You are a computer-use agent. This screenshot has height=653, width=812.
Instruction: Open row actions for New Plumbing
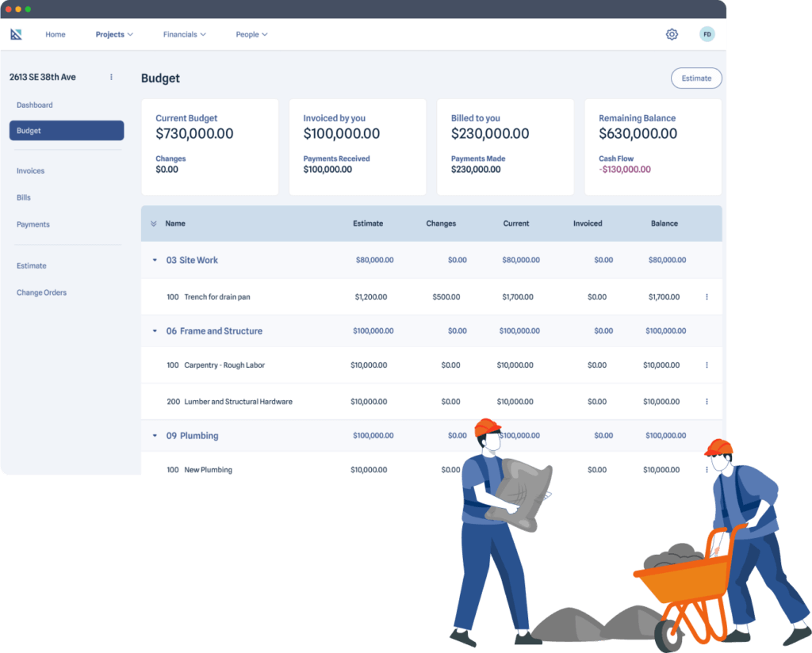click(x=707, y=469)
